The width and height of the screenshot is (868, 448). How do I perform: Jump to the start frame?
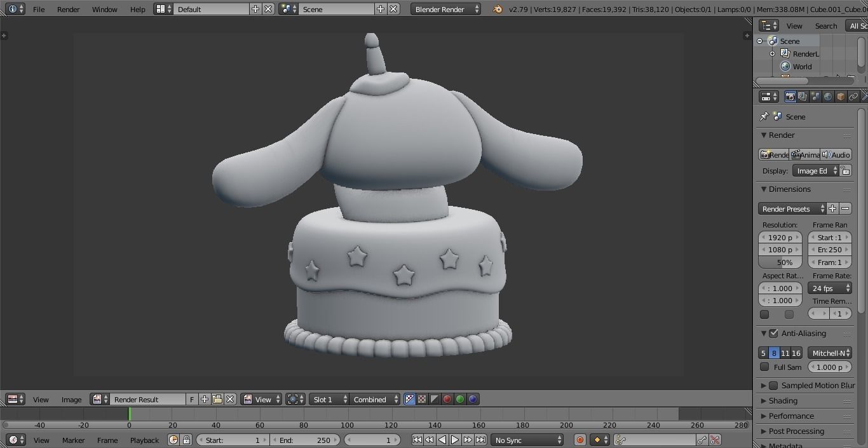point(417,440)
